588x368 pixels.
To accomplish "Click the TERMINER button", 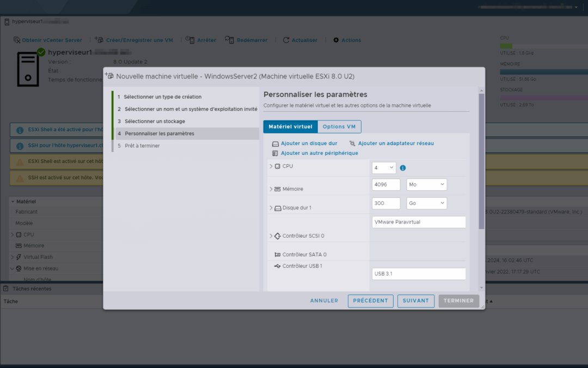I will 458,301.
